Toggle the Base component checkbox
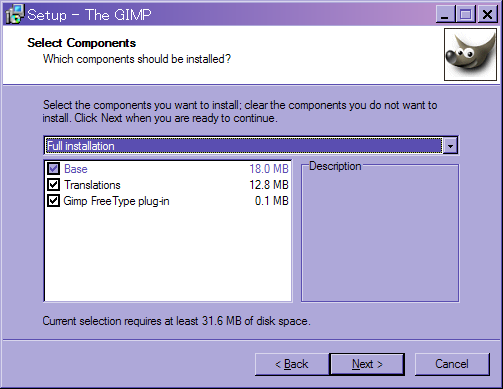Image resolution: width=503 pixels, height=389 pixels. pyautogui.click(x=53, y=169)
